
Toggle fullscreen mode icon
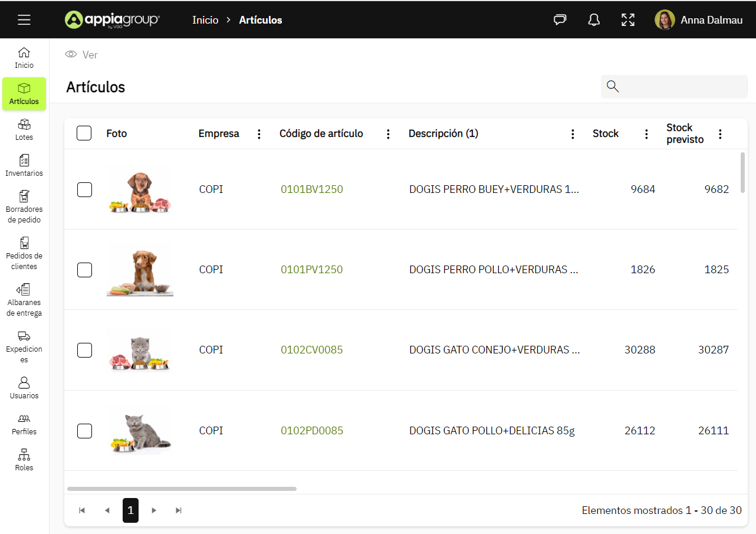(628, 20)
